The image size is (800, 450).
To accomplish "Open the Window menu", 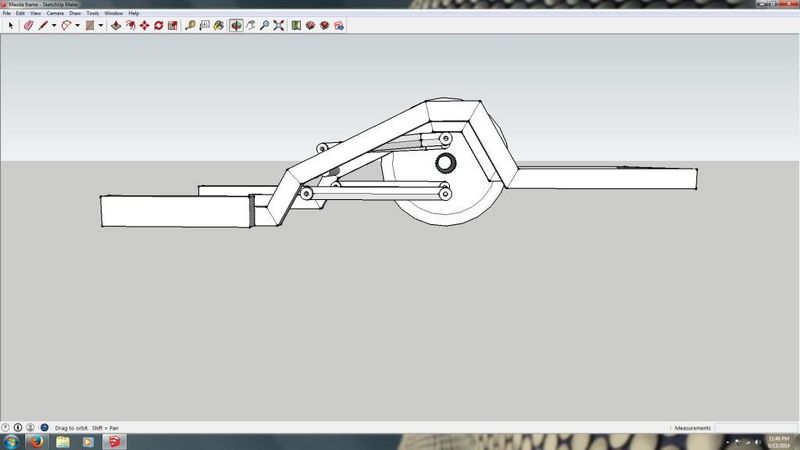I will click(114, 13).
